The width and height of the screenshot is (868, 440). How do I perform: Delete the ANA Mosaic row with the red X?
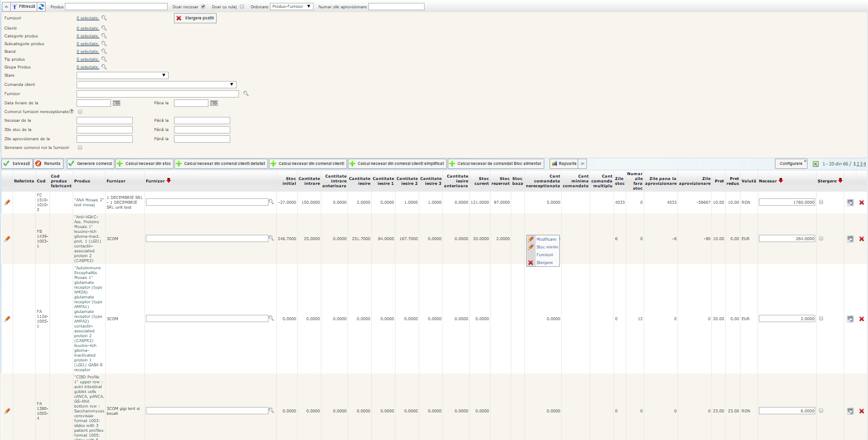(x=861, y=202)
